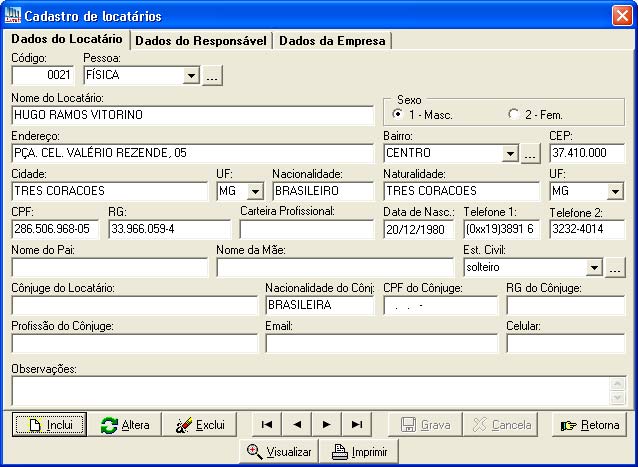Open the Dados da Empresa tab
This screenshot has height=467, width=638.
(x=333, y=40)
